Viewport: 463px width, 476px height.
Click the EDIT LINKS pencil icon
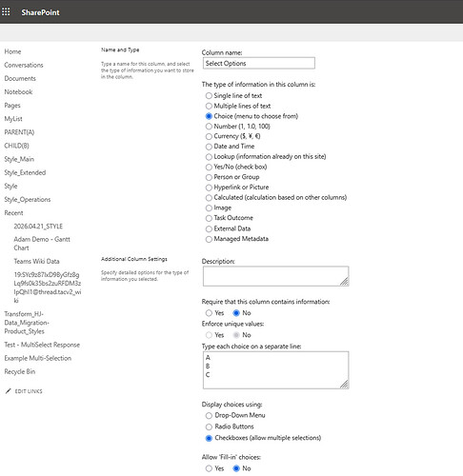point(9,391)
